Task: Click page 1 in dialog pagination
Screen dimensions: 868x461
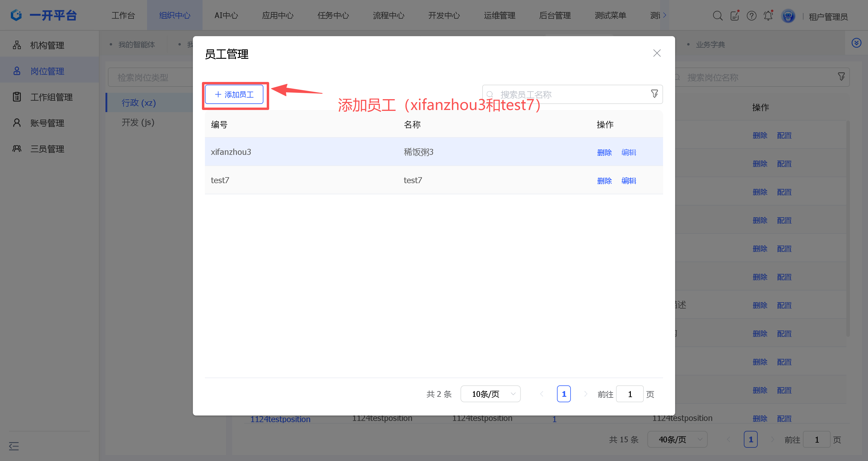Action: 563,394
